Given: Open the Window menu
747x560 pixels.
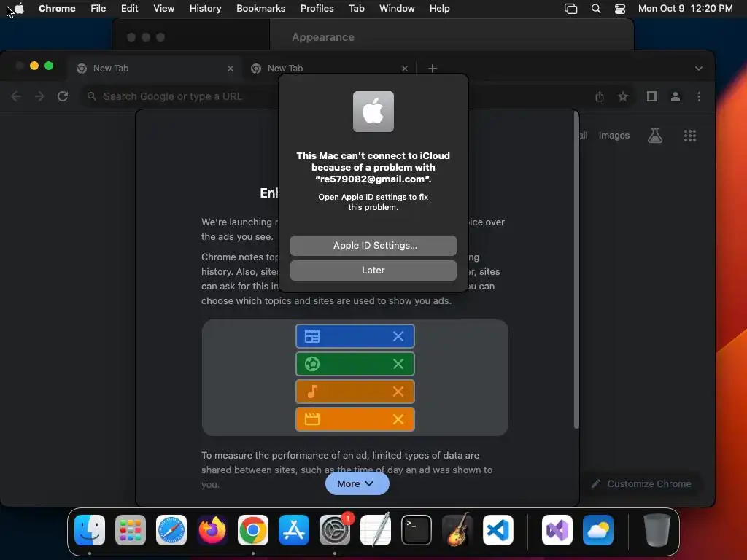Looking at the screenshot, I should [397, 8].
